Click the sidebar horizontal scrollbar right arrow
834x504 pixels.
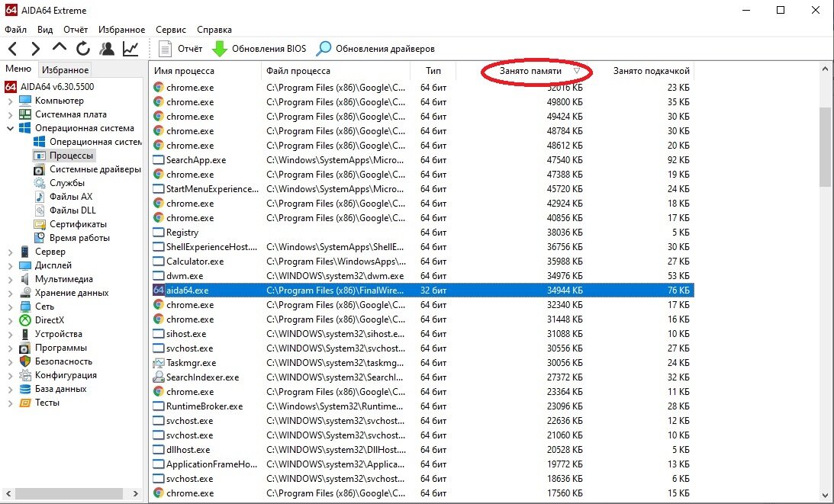pos(136,494)
